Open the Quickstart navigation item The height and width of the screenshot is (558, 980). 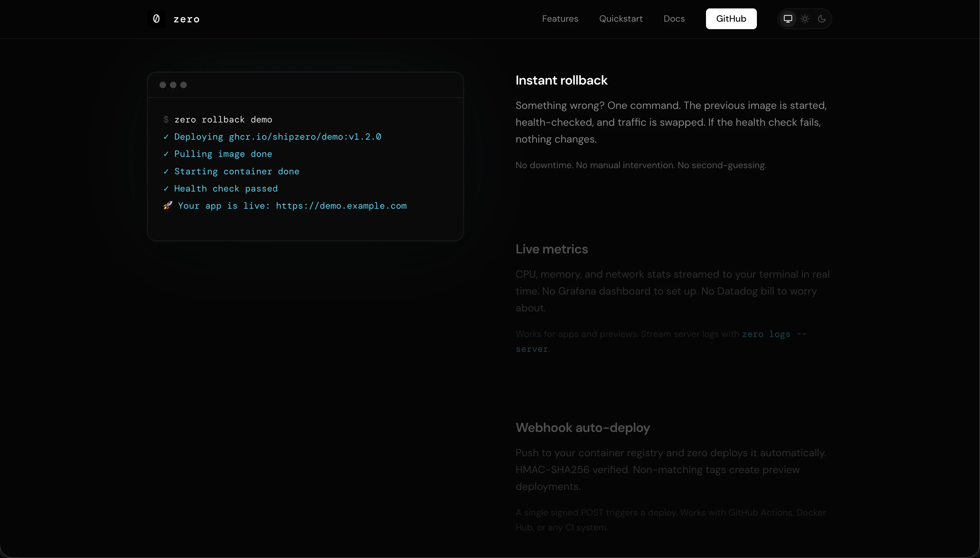point(621,18)
